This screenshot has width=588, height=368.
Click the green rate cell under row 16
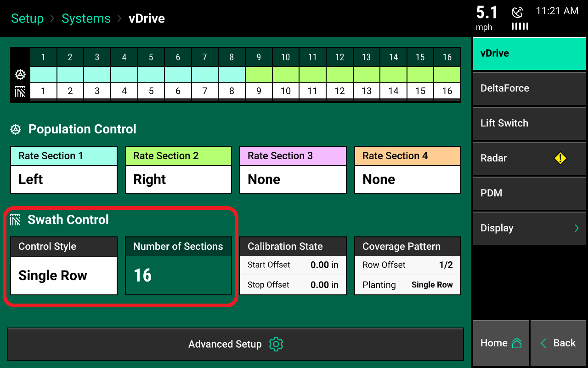[447, 75]
